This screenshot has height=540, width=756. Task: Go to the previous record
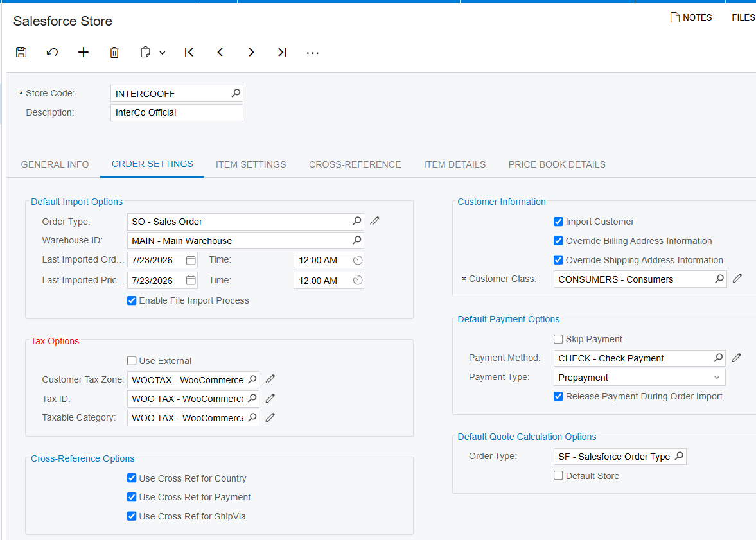tap(220, 52)
